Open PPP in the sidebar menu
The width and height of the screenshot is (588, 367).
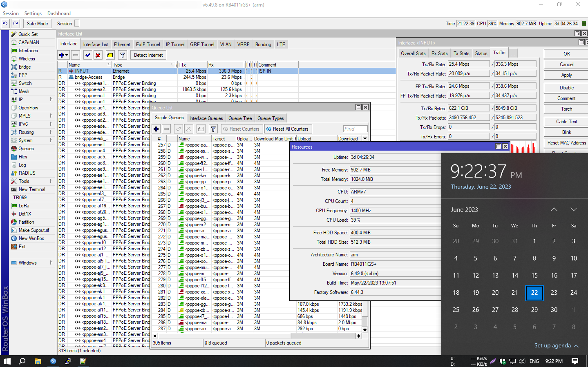23,75
